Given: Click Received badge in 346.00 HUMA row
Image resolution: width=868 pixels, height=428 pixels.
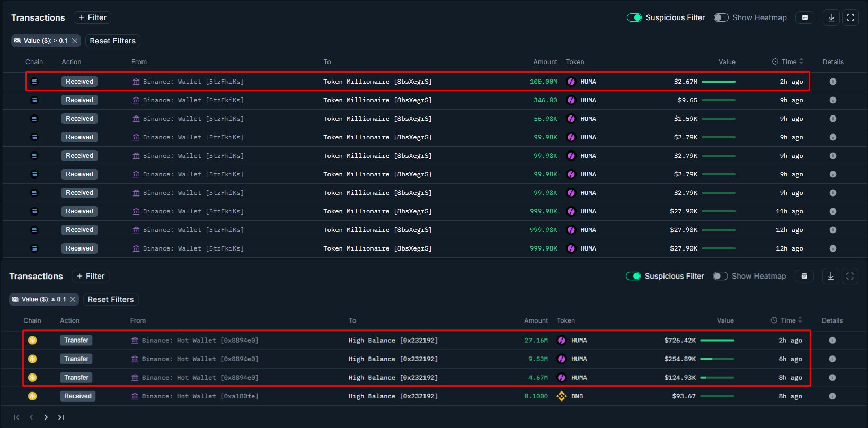Looking at the screenshot, I should point(79,100).
